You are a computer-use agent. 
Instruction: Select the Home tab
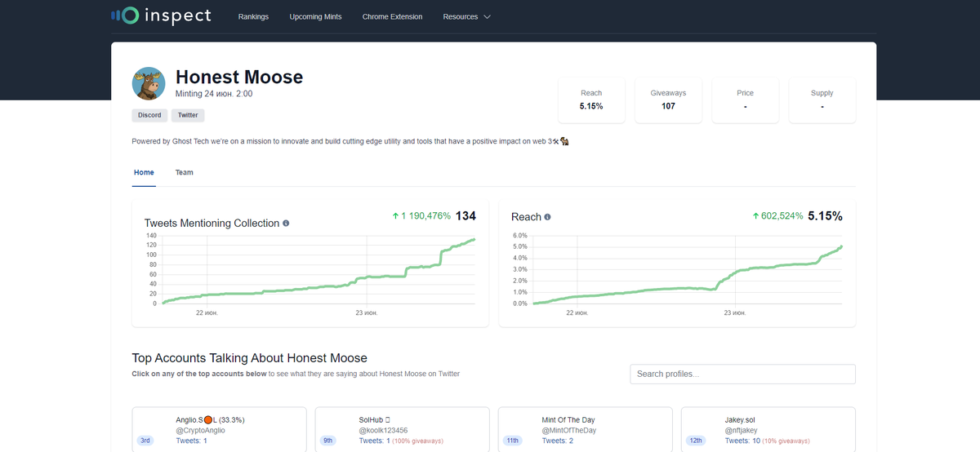[x=144, y=173]
